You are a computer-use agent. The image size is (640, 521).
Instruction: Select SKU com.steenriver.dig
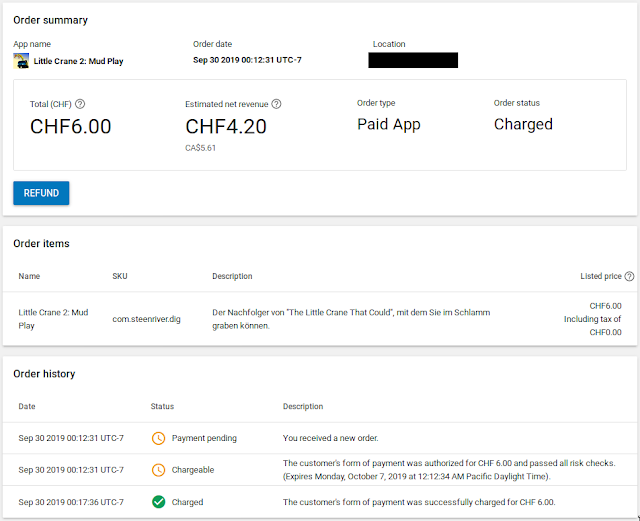pos(147,319)
